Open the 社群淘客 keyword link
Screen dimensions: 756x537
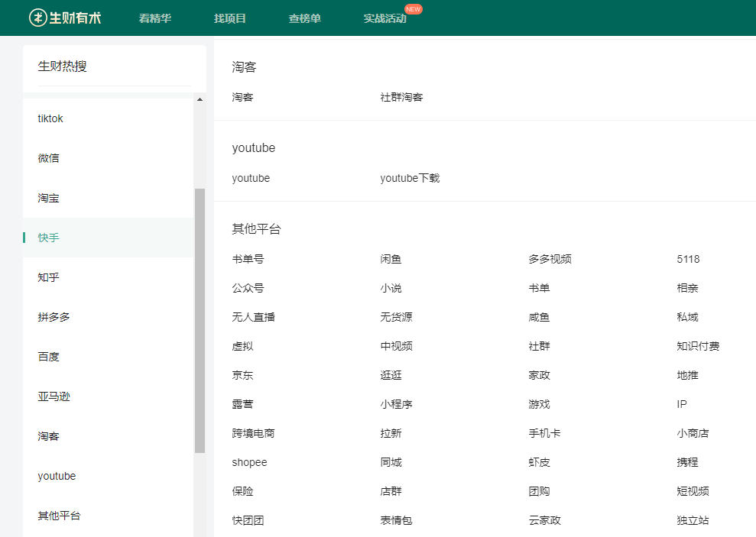pos(401,97)
